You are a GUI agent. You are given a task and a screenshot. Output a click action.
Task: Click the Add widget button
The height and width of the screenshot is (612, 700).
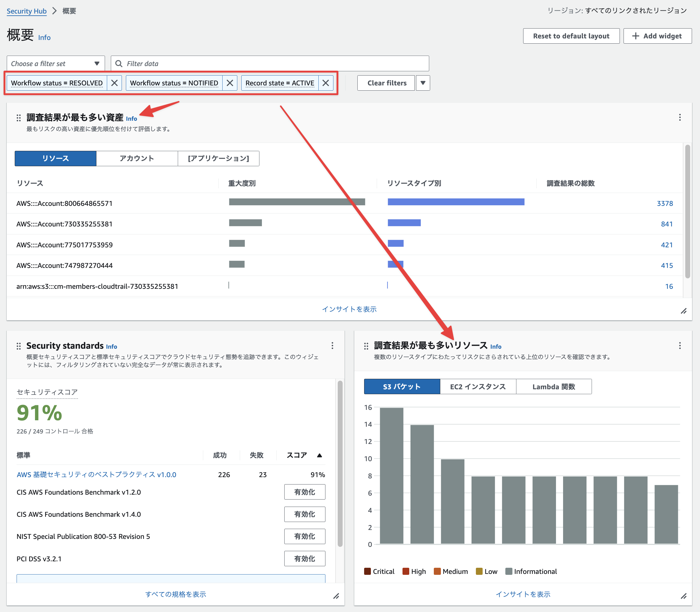tap(657, 36)
